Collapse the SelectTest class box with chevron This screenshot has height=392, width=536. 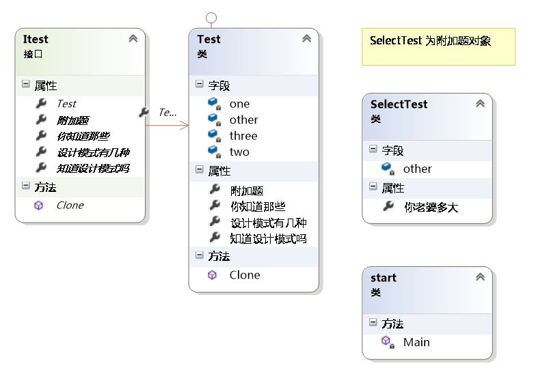[480, 104]
